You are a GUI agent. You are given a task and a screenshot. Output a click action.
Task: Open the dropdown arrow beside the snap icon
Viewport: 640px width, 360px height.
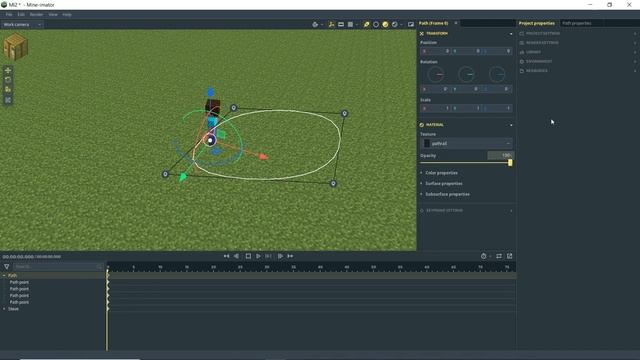point(322,25)
